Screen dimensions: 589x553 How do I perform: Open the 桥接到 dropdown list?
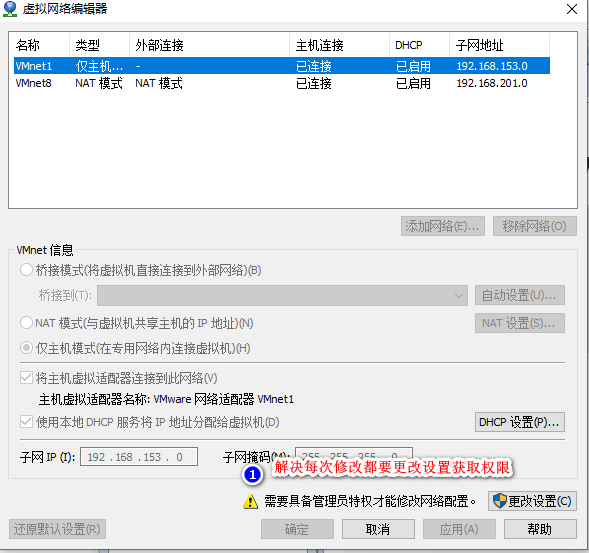coord(282,295)
